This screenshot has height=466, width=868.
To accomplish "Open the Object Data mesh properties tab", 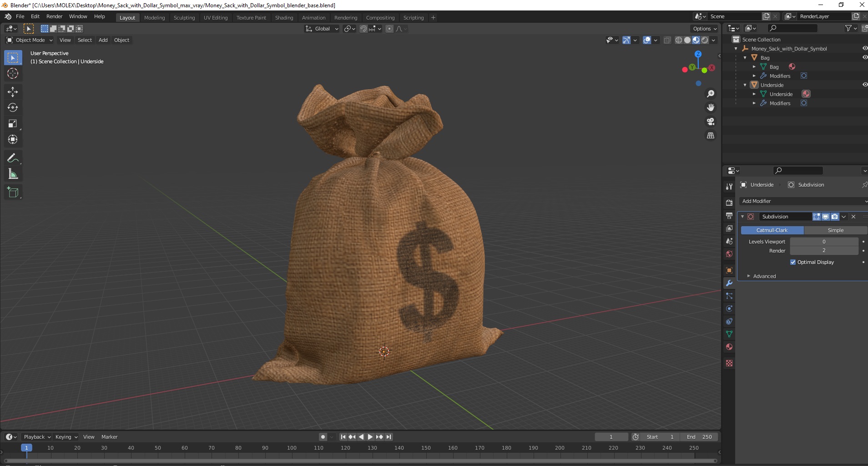I will point(729,334).
